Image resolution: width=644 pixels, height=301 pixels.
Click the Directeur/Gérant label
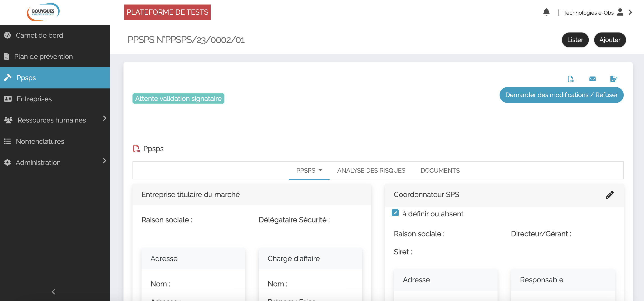coord(541,234)
